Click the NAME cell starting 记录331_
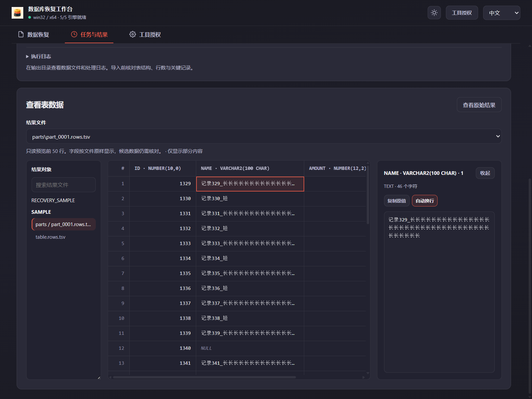Viewport: 532px width, 399px height. [x=250, y=214]
